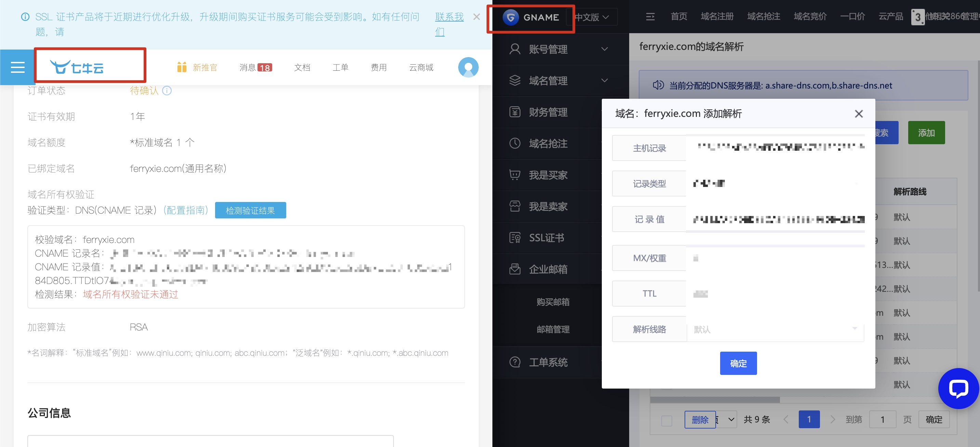Open the 中文版 language dropdown
Image resolution: width=980 pixels, height=447 pixels.
592,17
